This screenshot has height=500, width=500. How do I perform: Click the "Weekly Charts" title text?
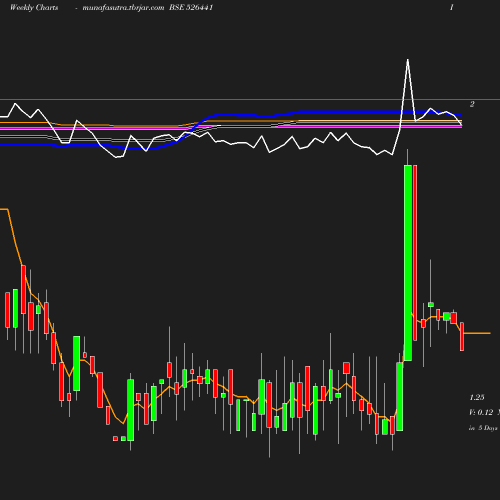pos(34,8)
